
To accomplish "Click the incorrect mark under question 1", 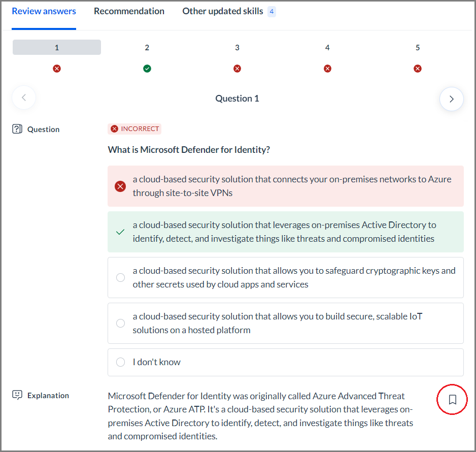I will click(57, 69).
